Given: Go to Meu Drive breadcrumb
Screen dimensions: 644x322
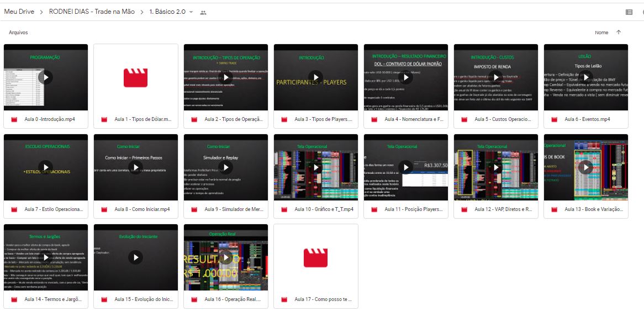Looking at the screenshot, I should (19, 12).
